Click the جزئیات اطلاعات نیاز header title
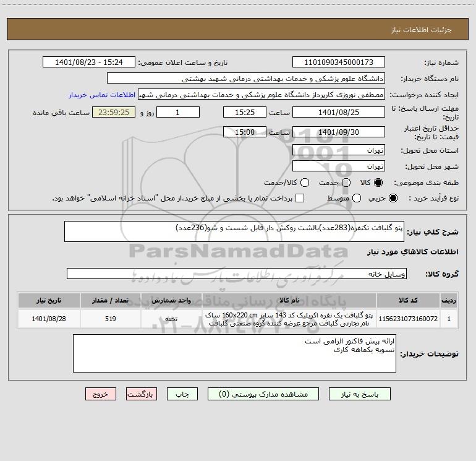The height and width of the screenshot is (461, 476). [x=422, y=30]
